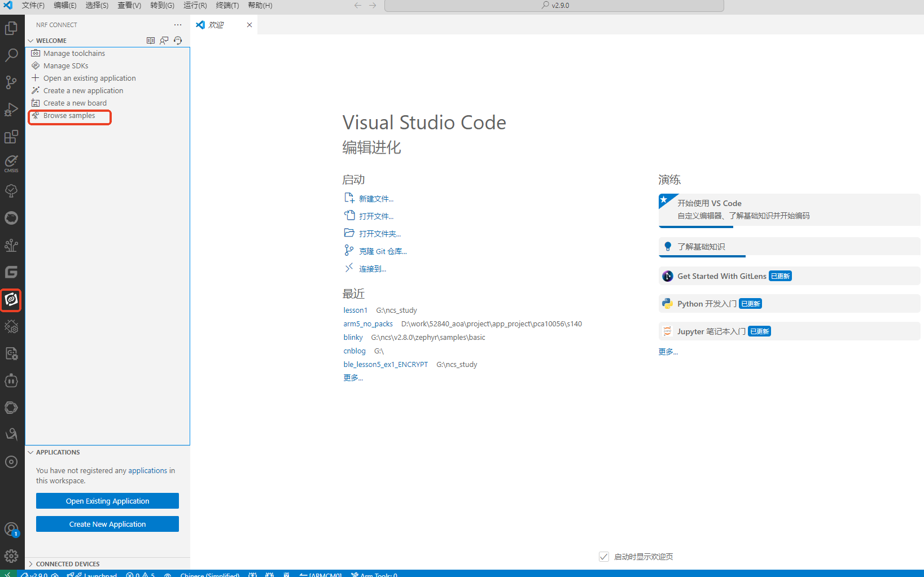Open the 查看(V) menu

pos(129,5)
